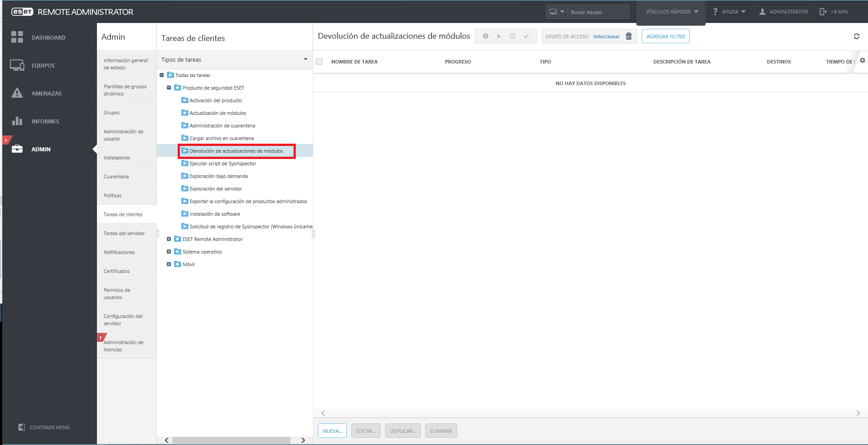Viewport: 868px width, 445px height.
Task: Open Administración de licencias section
Action: click(127, 346)
